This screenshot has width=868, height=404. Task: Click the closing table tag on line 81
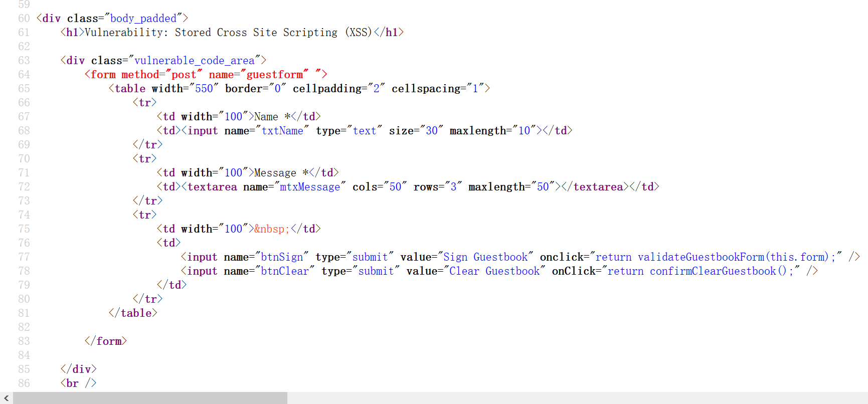[x=133, y=313]
